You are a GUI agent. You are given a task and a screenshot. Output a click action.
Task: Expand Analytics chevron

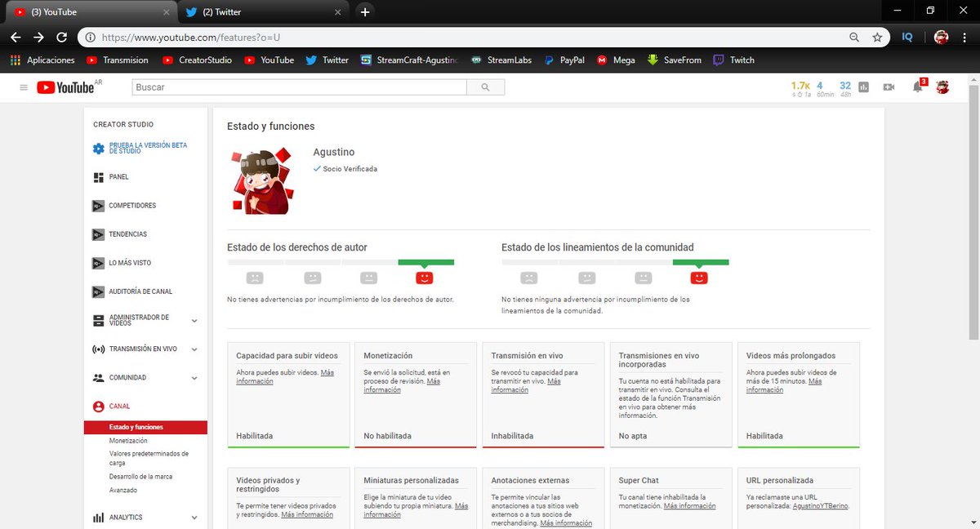(x=194, y=518)
